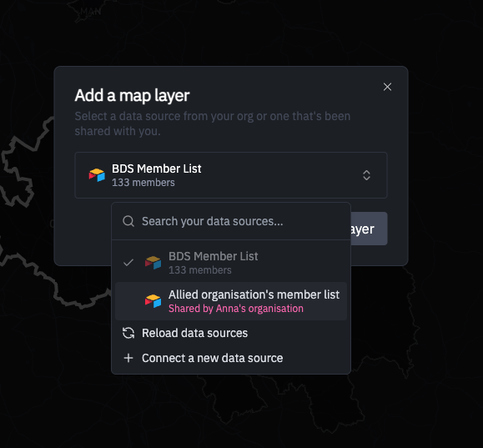Viewport: 483px width, 448px height.
Task: Click the Airtable icon beside BDS Member List option
Action: 153,263
